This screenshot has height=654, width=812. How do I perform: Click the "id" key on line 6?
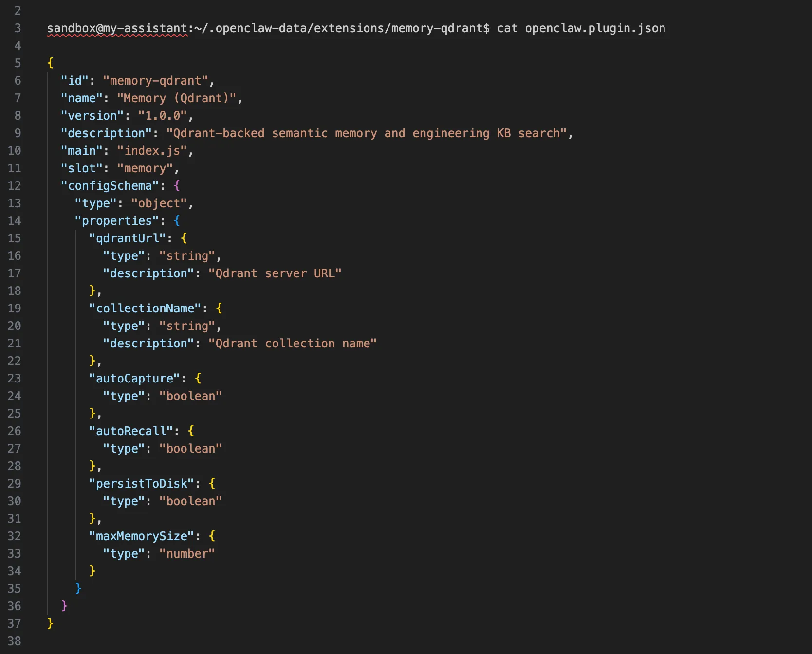[74, 81]
